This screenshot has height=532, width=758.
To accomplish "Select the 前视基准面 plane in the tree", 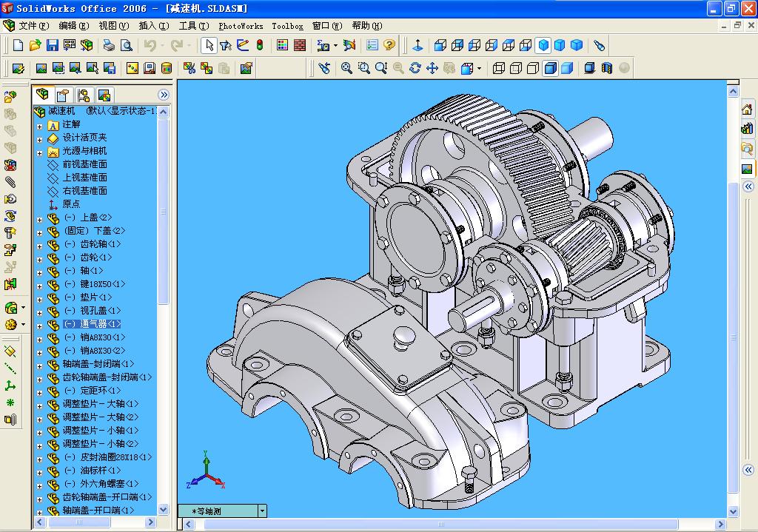I will click(x=84, y=164).
